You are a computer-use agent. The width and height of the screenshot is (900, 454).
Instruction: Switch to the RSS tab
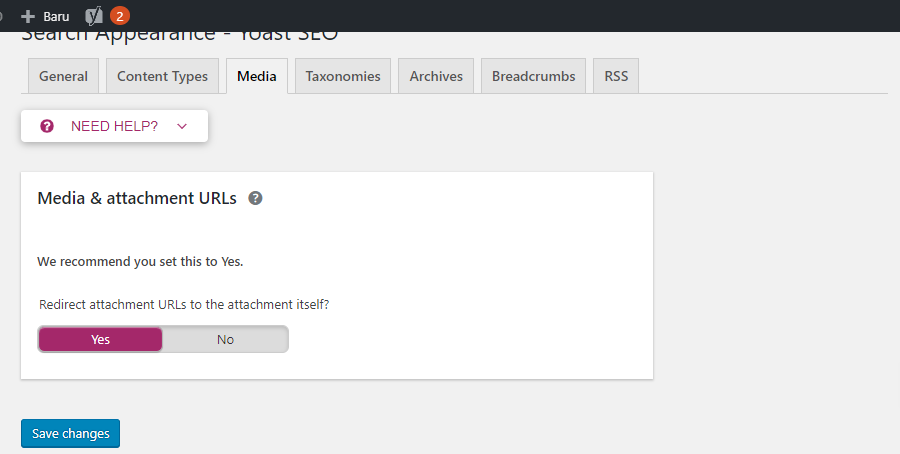(616, 76)
